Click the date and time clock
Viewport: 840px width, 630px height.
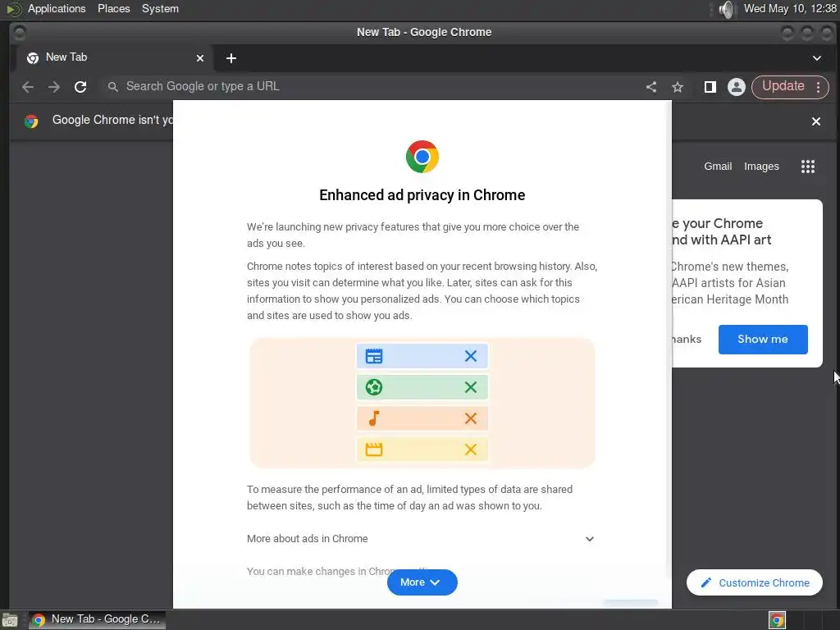pyautogui.click(x=790, y=8)
